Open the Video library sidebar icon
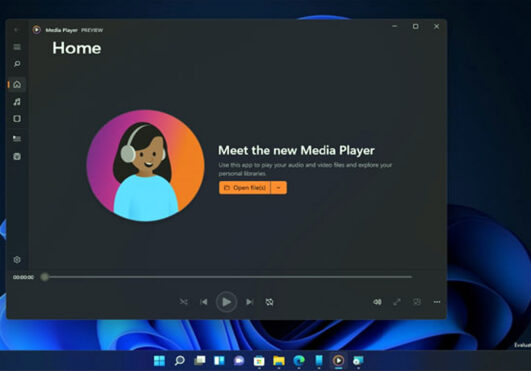The height and width of the screenshot is (371, 531). click(x=17, y=119)
